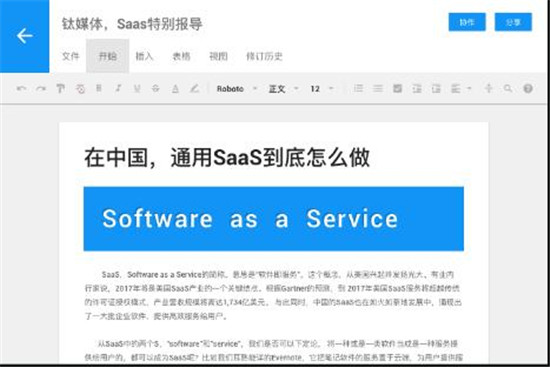Image resolution: width=550 pixels, height=367 pixels.
Task: Click the document title 钛媒体，Saas特别报导
Action: coord(132,24)
